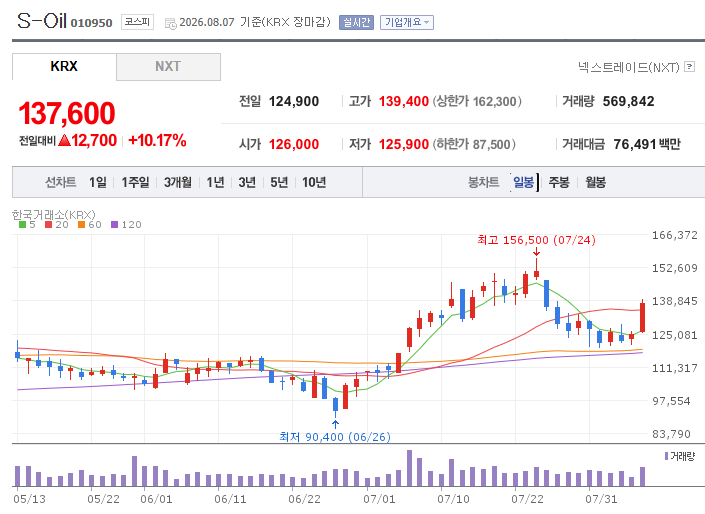The height and width of the screenshot is (514, 705).
Task: Open the NXT help question-mark icon
Action: click(689, 67)
